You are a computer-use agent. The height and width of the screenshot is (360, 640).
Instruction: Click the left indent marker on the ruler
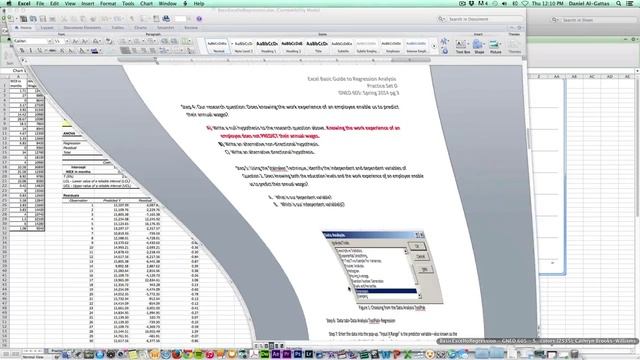pos(156,61)
